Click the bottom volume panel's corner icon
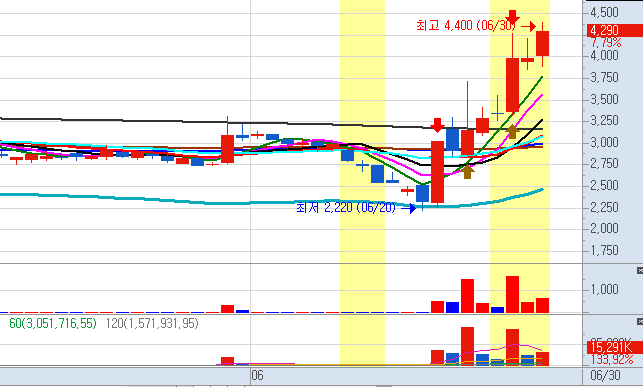The image size is (643, 387). [x=640, y=322]
